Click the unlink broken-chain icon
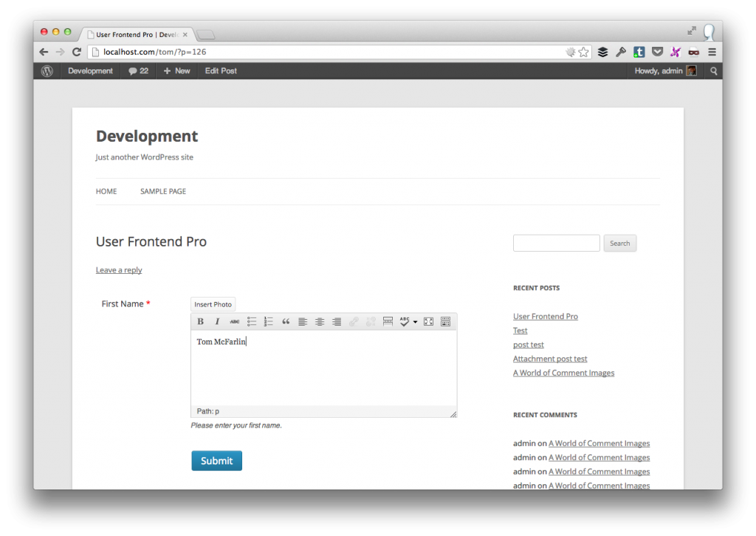This screenshot has width=756, height=536. click(371, 321)
